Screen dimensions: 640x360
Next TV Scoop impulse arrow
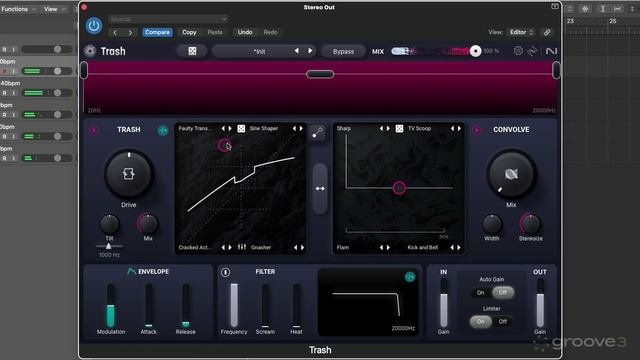point(459,129)
